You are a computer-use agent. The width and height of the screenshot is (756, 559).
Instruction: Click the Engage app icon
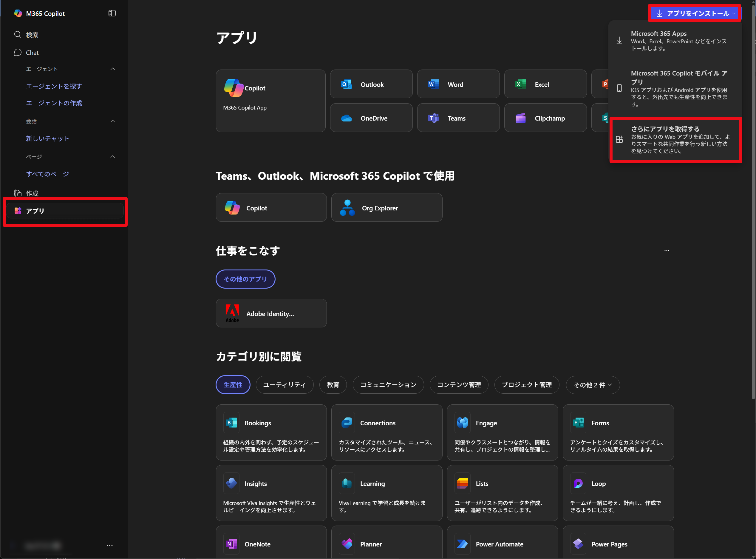point(463,423)
